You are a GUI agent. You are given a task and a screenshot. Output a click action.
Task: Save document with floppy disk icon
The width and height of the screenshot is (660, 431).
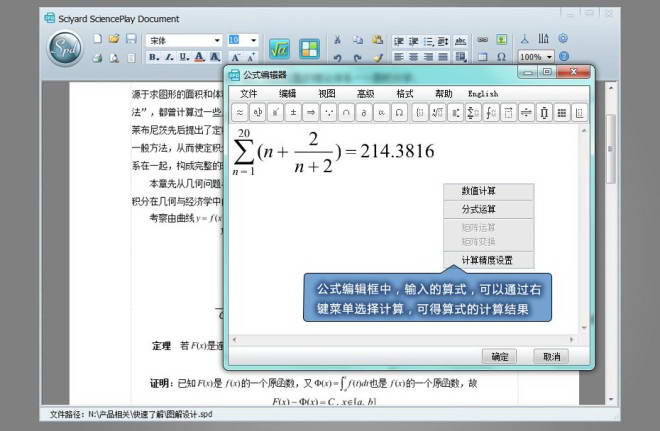tap(131, 39)
